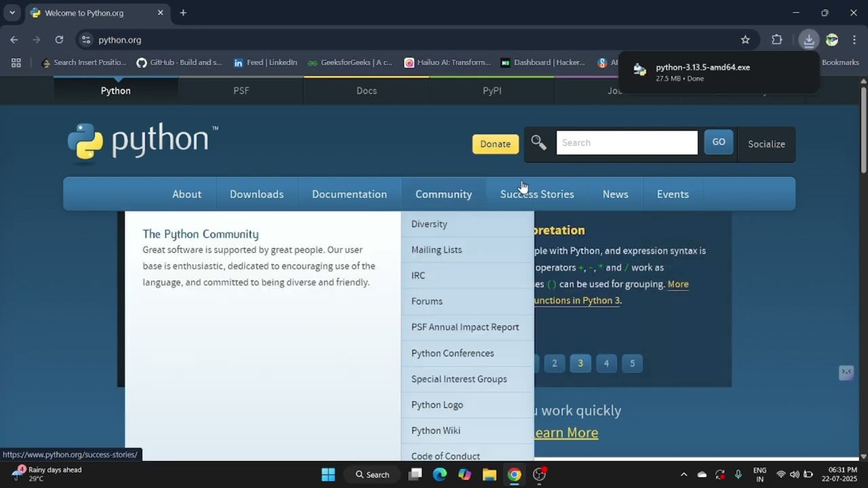Open the tab search dropdown arrow
868x488 pixels.
[12, 12]
